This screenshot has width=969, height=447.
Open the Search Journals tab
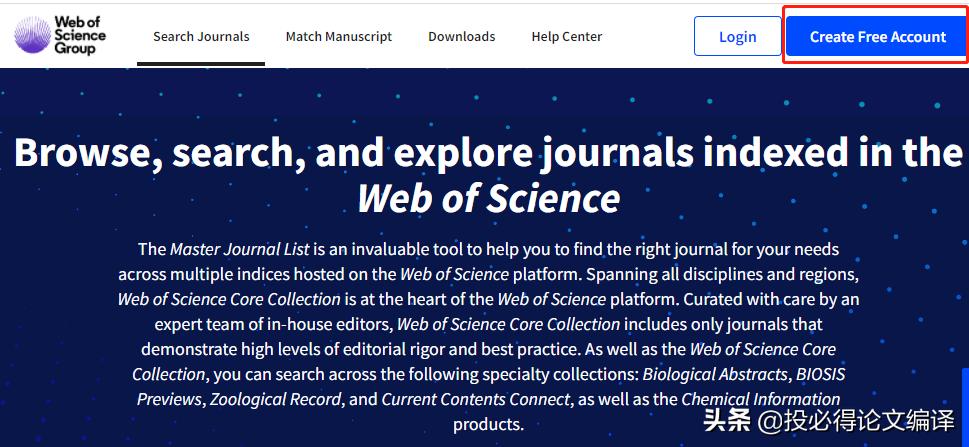click(x=201, y=37)
